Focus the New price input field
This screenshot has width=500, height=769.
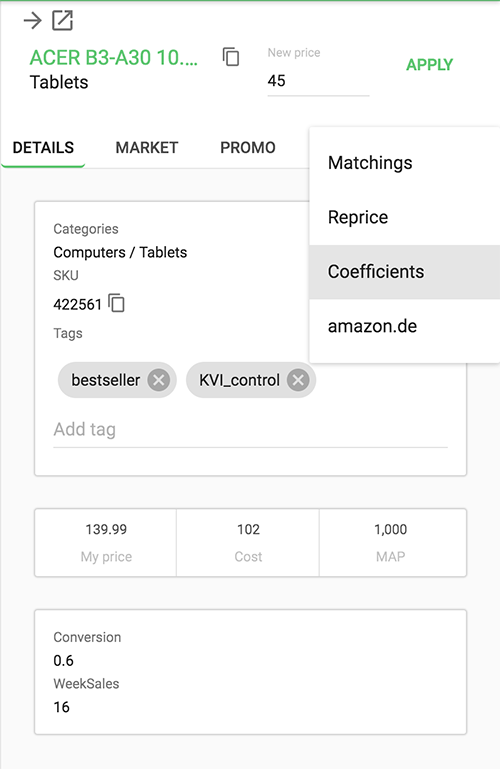(x=318, y=81)
